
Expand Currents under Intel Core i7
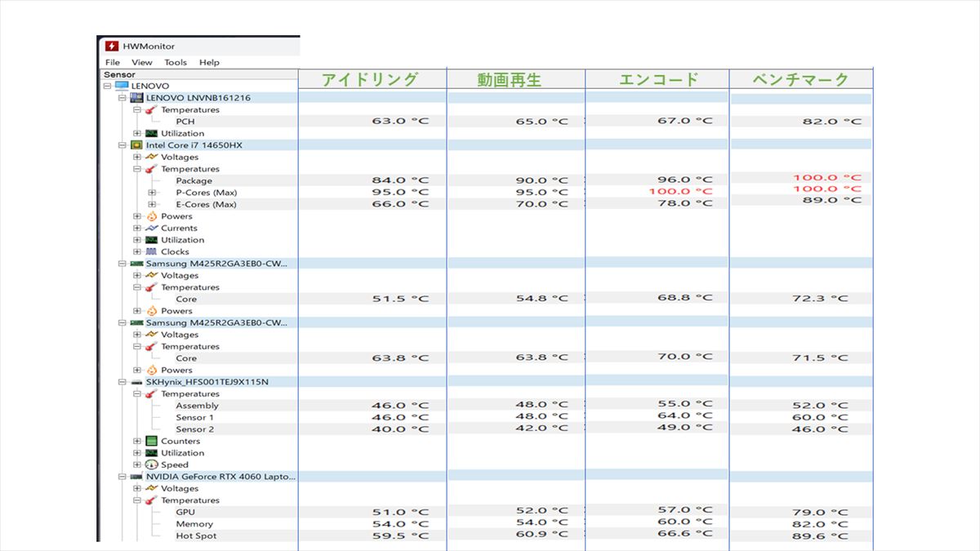pyautogui.click(x=137, y=229)
